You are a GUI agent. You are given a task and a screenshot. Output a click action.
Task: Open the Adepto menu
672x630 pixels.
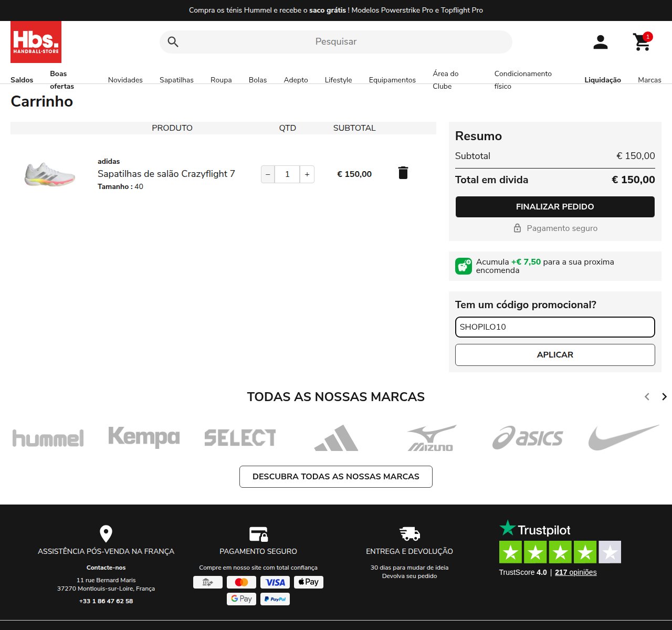click(x=296, y=80)
